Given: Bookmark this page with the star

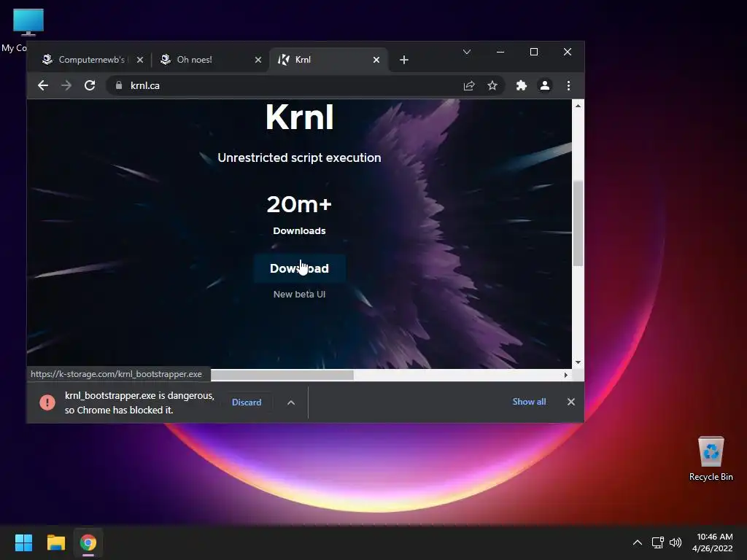Looking at the screenshot, I should [492, 86].
